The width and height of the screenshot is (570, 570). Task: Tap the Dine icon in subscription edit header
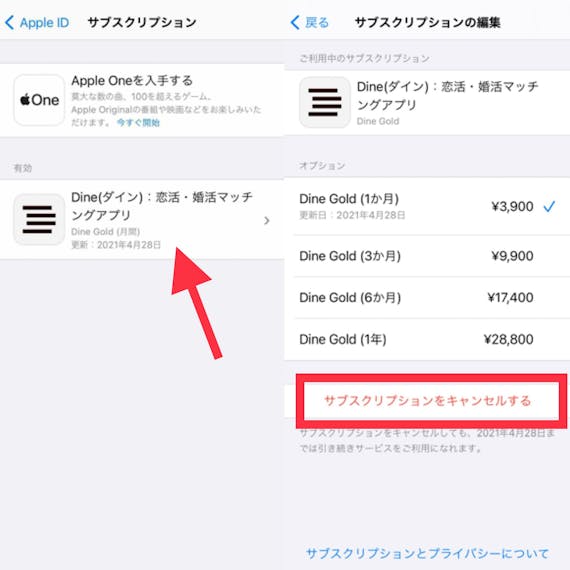(x=325, y=102)
